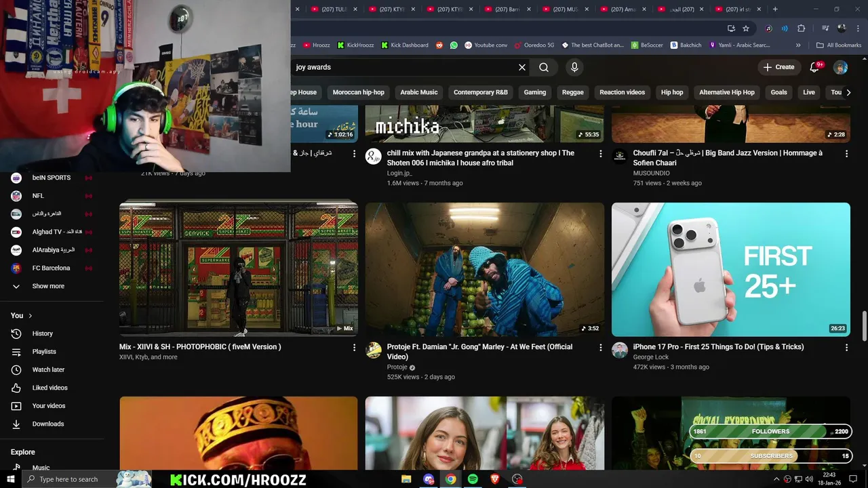
Task: Switch to the '(207) TUL' browser tab
Action: coord(334,9)
